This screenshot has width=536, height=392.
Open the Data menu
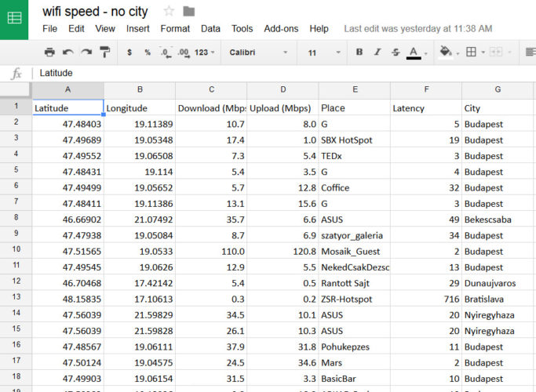pos(210,29)
